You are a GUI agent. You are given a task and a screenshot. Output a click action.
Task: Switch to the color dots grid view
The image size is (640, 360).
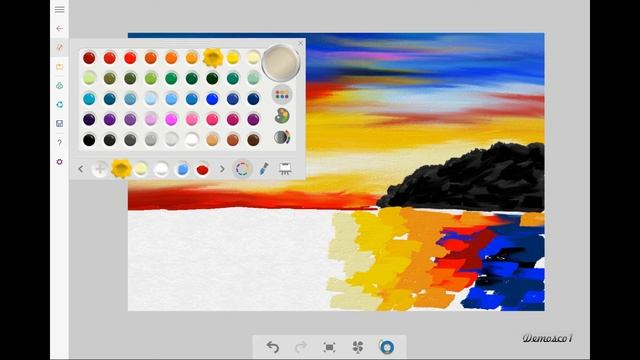coord(282,95)
